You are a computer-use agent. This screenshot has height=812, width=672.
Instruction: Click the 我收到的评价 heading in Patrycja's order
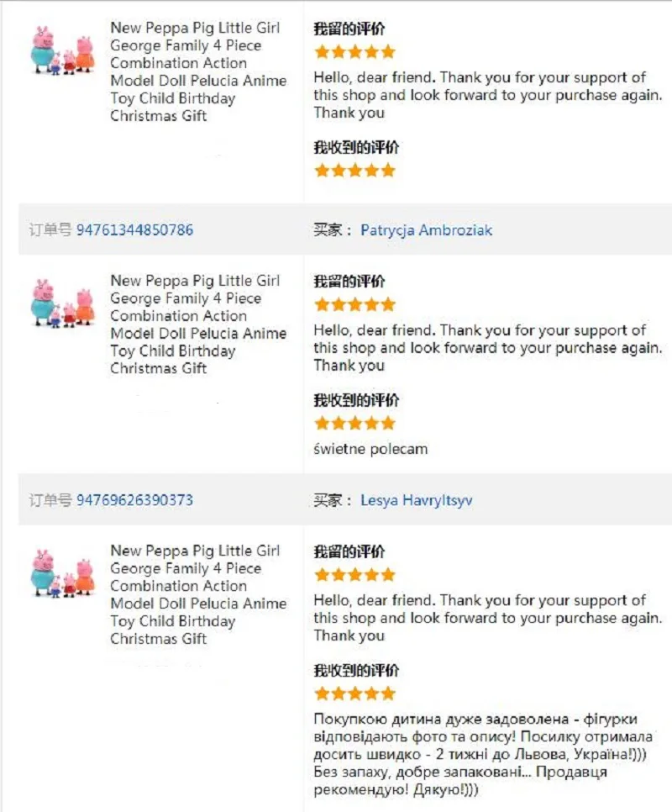point(356,400)
